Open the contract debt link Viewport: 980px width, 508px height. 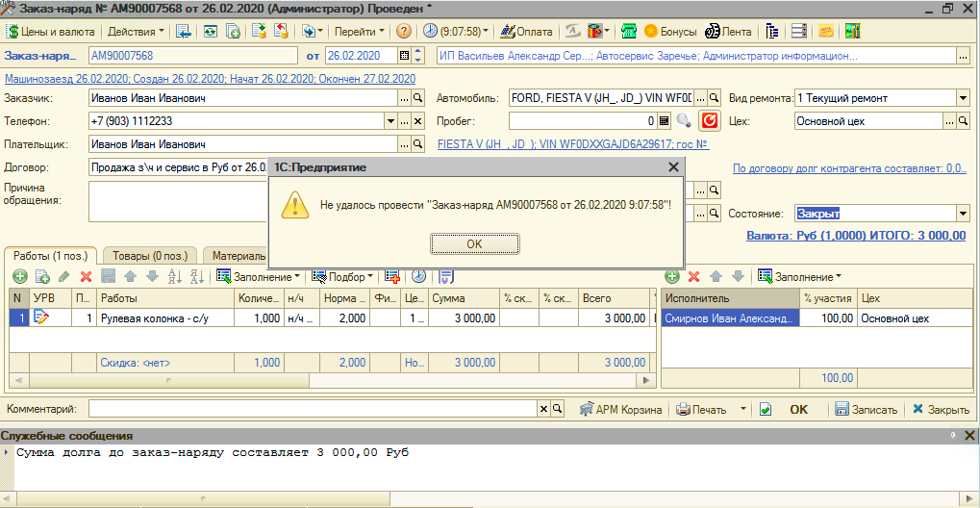tap(849, 168)
